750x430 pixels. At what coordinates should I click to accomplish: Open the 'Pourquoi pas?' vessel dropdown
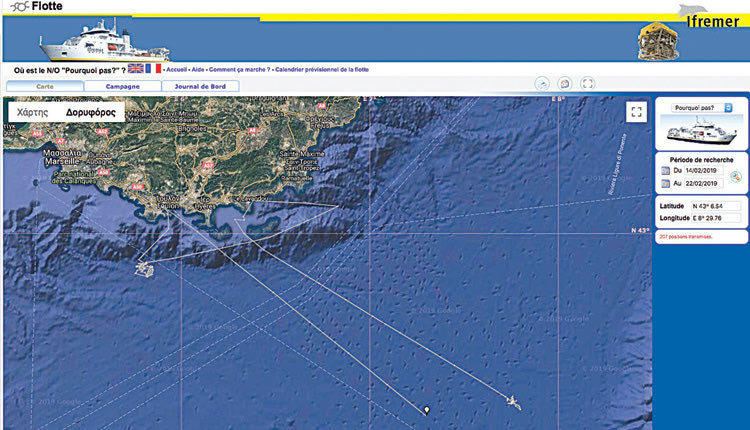[x=701, y=108]
